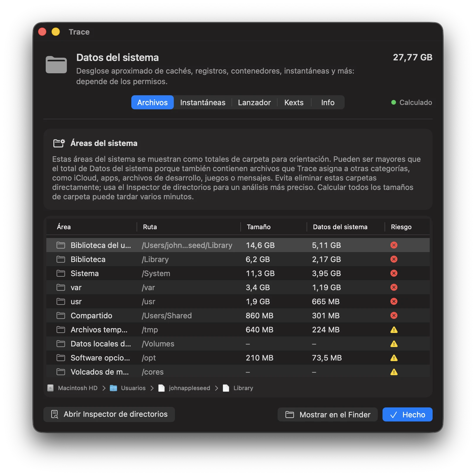Click the red risk icon for /Users/Shared row

[x=394, y=315]
